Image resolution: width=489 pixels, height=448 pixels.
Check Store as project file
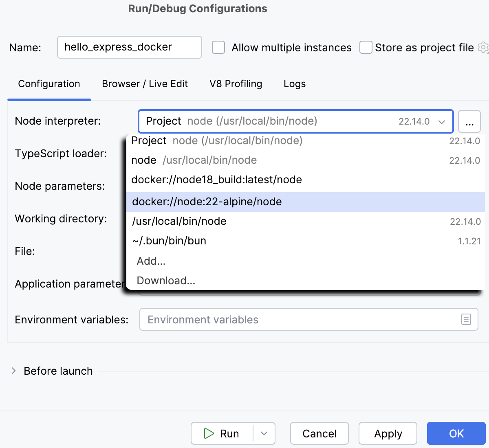366,47
